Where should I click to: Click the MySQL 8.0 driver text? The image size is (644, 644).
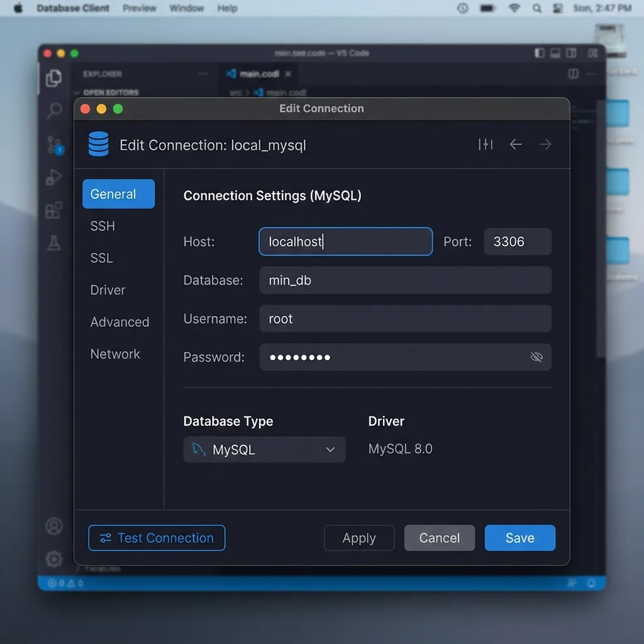click(x=400, y=448)
